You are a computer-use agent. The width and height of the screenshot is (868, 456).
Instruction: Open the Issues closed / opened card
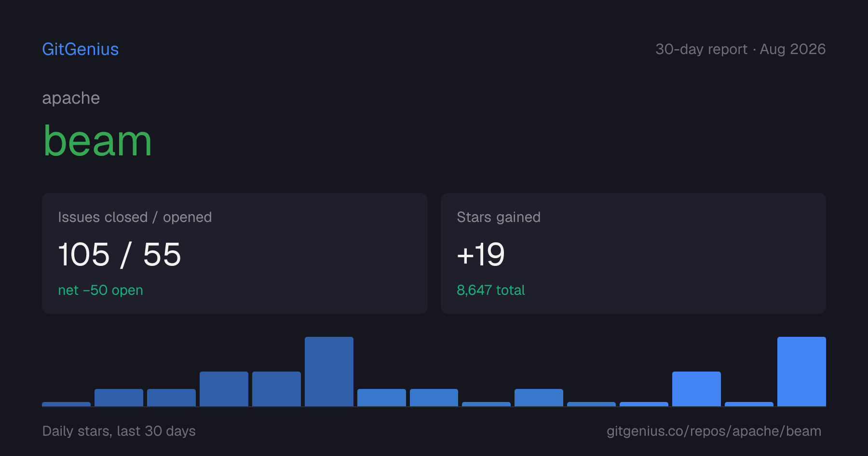tap(235, 253)
